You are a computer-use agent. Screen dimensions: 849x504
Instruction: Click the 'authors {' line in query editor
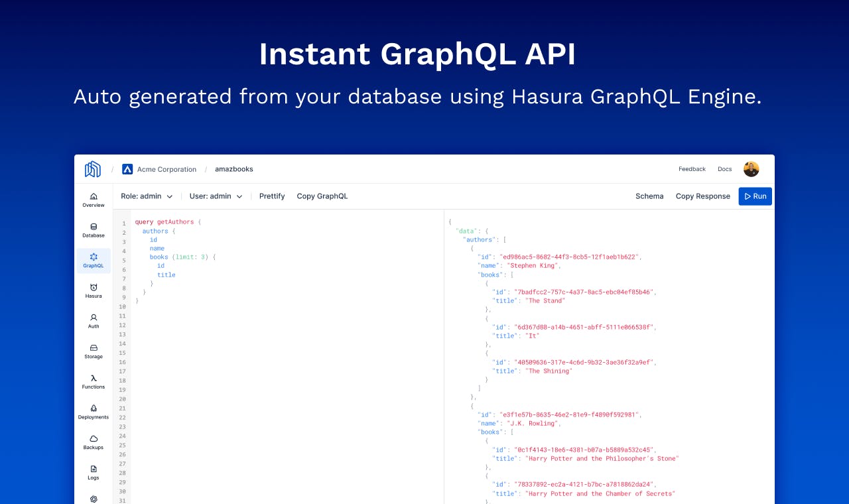(159, 231)
